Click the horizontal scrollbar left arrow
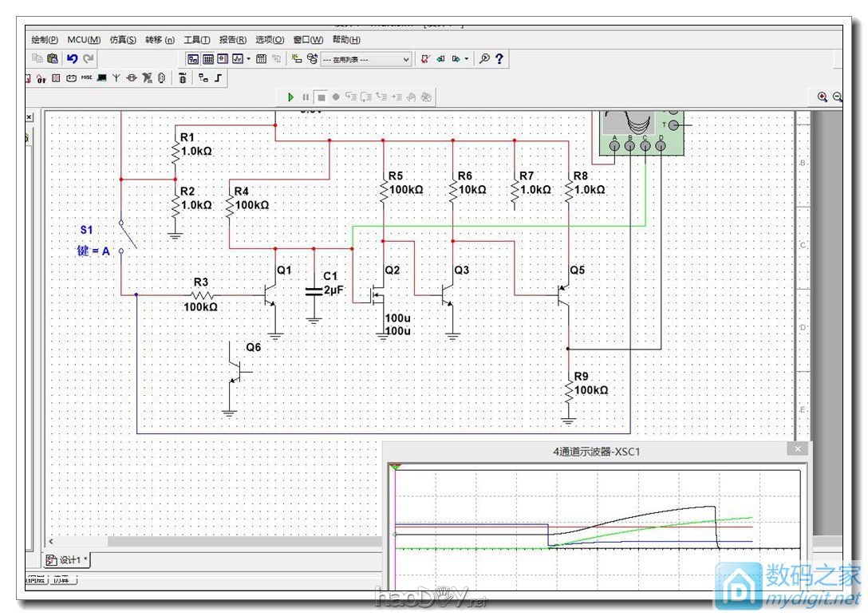This screenshot has height=616, width=868. pos(52,542)
